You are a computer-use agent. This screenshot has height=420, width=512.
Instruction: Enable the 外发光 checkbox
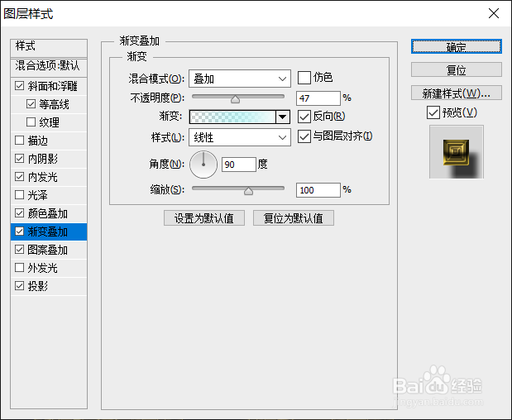(19, 268)
